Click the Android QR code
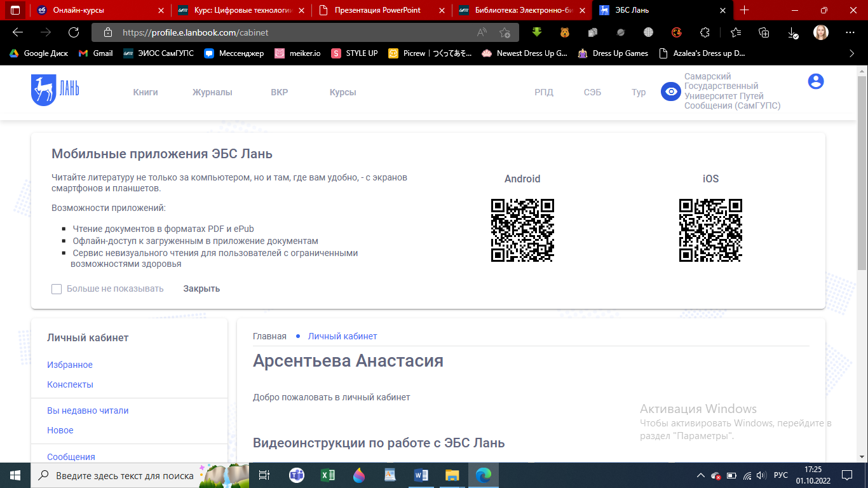 click(522, 230)
